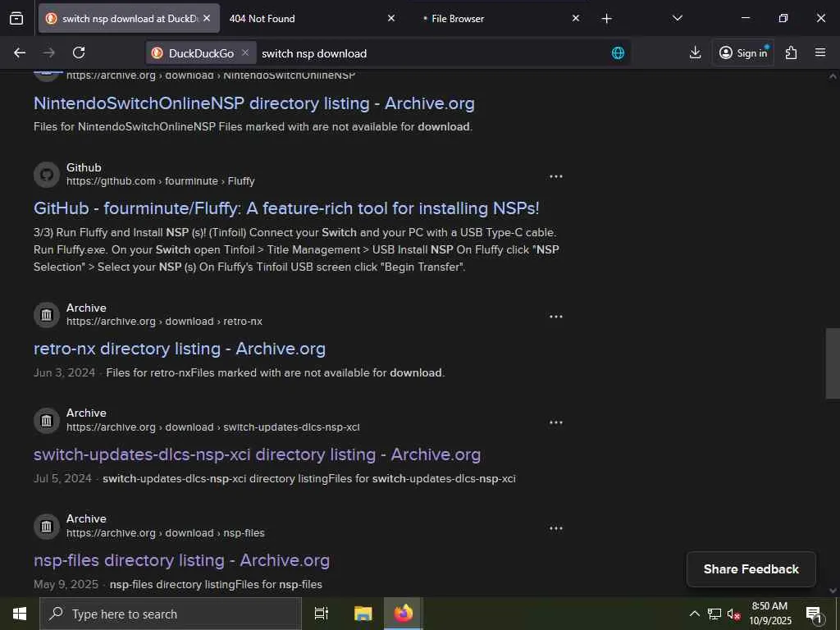
Task: Click the Sign in account button
Action: pyautogui.click(x=742, y=52)
